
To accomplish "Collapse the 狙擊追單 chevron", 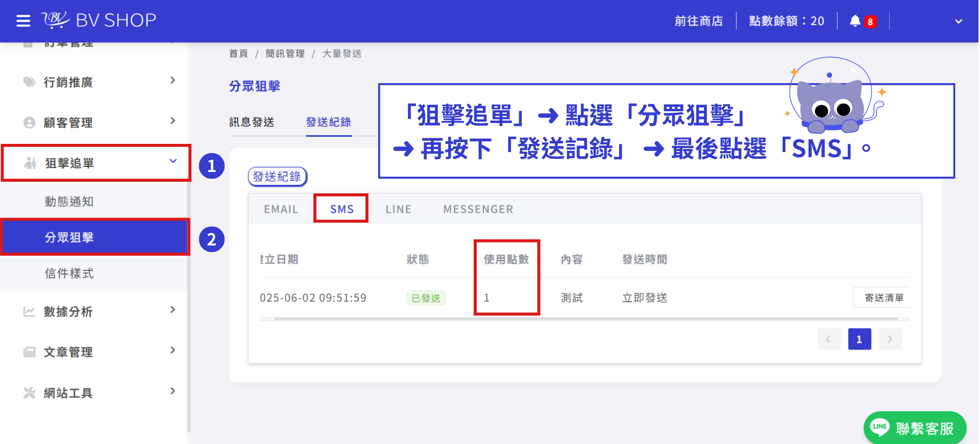I will coord(173,161).
